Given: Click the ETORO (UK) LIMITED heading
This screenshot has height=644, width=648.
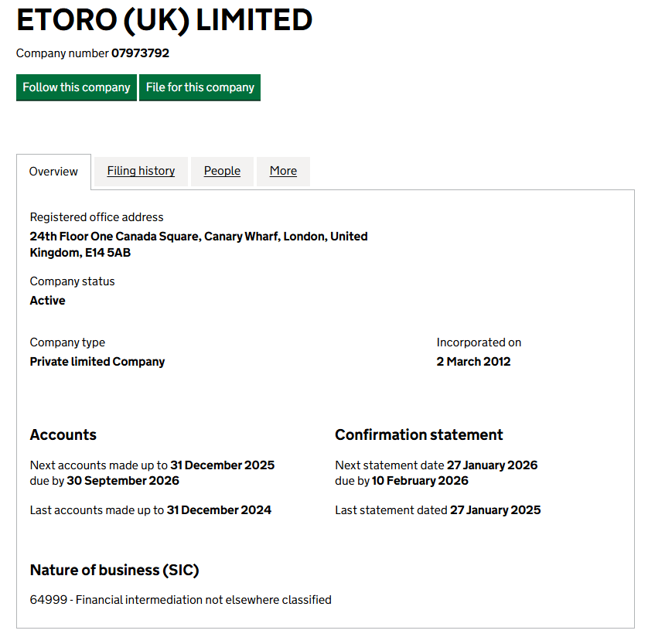Looking at the screenshot, I should 164,20.
